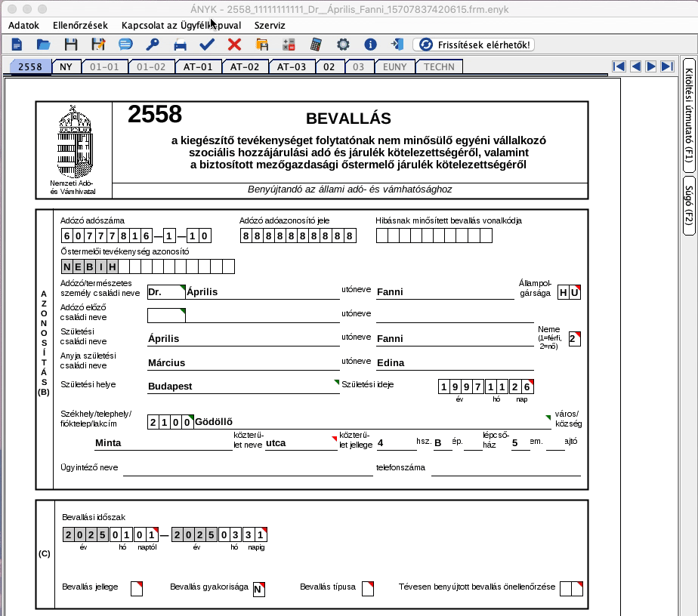
Task: Click the Ügyintéző neve input field
Action: click(248, 468)
